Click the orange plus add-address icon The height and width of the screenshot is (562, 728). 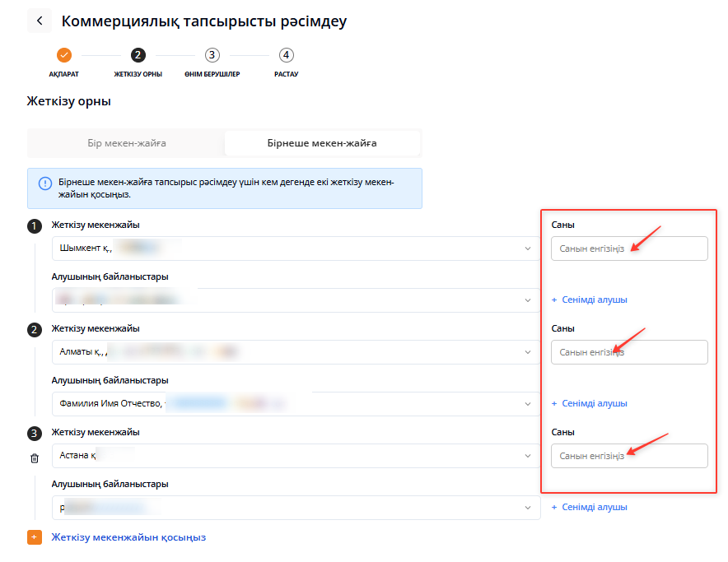pos(35,537)
